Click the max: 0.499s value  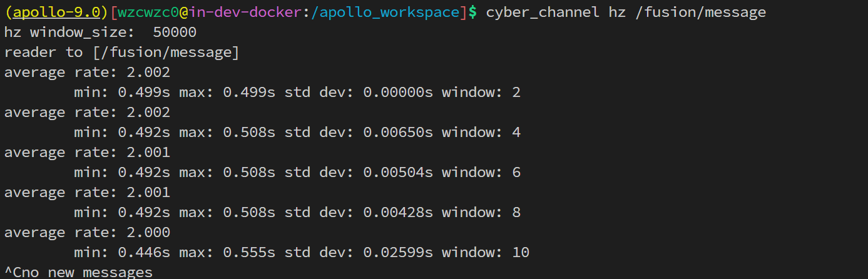(227, 93)
